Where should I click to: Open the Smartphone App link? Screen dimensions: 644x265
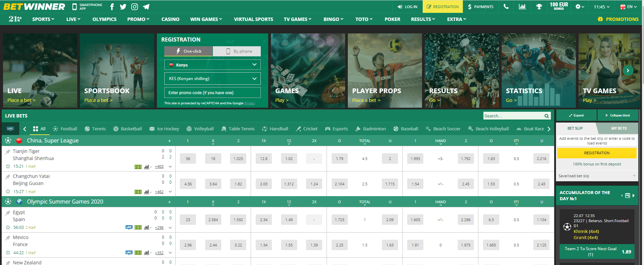coord(87,7)
